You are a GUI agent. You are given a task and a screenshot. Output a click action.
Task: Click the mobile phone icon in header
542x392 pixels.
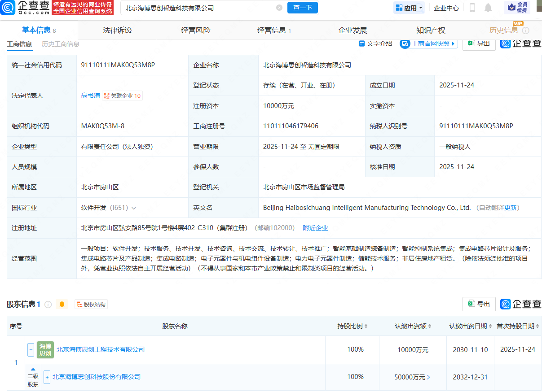(x=472, y=8)
